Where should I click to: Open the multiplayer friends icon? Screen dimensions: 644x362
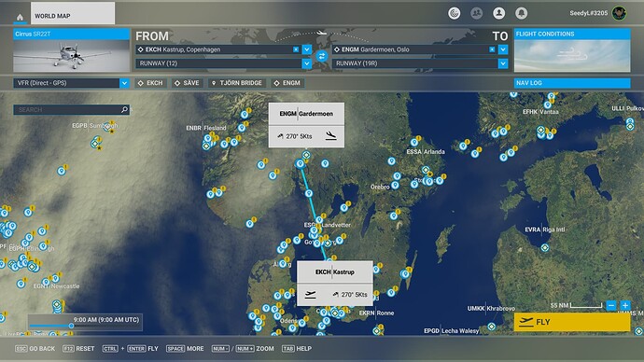pyautogui.click(x=476, y=14)
